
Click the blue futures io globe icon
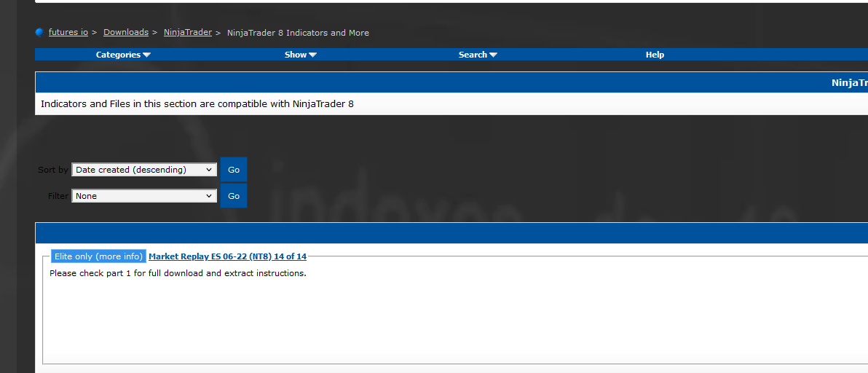pyautogui.click(x=39, y=33)
